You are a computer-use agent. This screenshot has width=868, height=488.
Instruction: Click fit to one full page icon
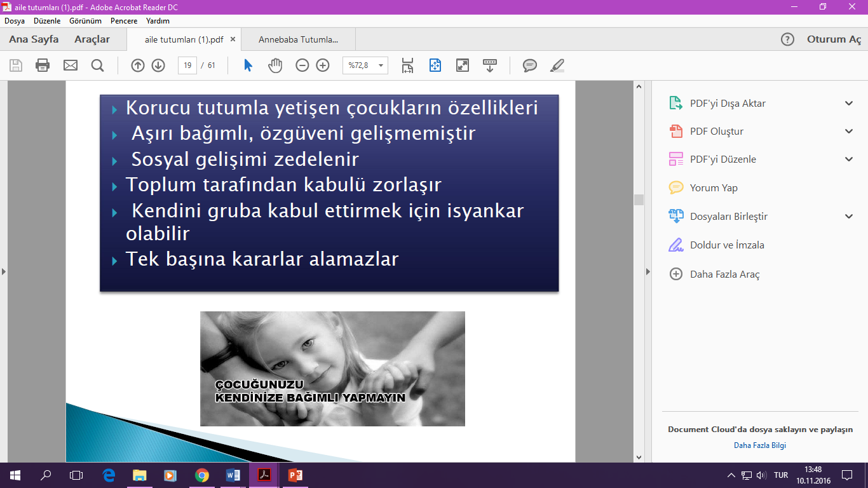click(x=435, y=65)
